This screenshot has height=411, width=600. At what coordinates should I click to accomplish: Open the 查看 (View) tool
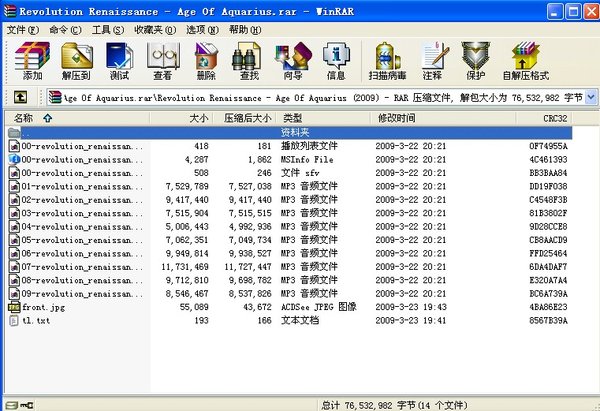(x=163, y=61)
